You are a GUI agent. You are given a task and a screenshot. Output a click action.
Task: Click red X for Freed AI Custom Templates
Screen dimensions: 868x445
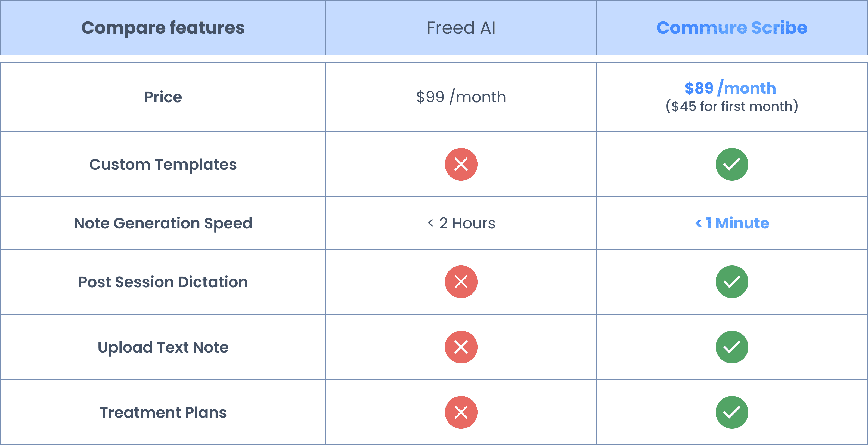pos(461,164)
